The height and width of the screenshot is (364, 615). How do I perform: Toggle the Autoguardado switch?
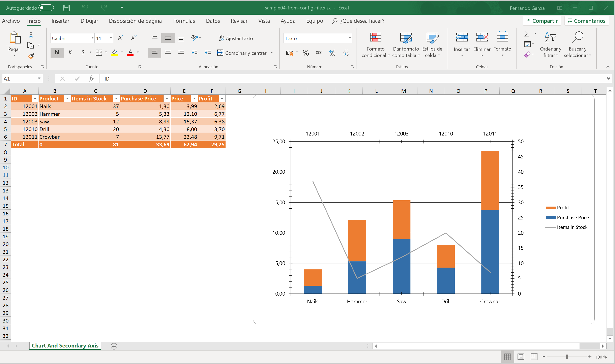pos(46,8)
